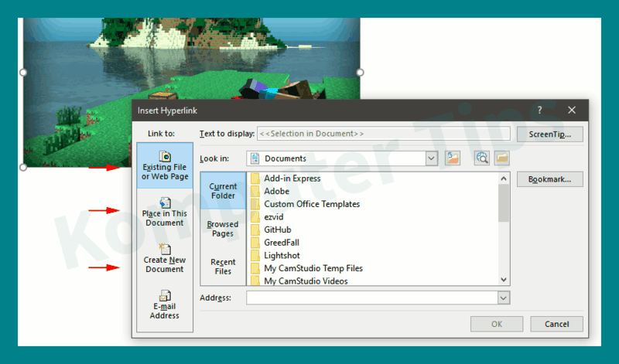Open the Browsed Pages tab
Viewport: 619px width, 364px height.
click(x=223, y=229)
